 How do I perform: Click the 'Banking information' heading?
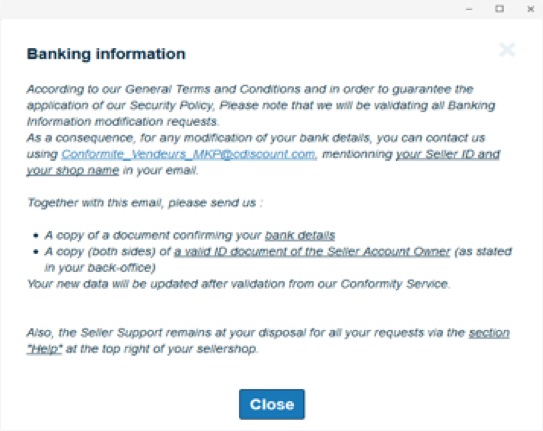click(106, 54)
